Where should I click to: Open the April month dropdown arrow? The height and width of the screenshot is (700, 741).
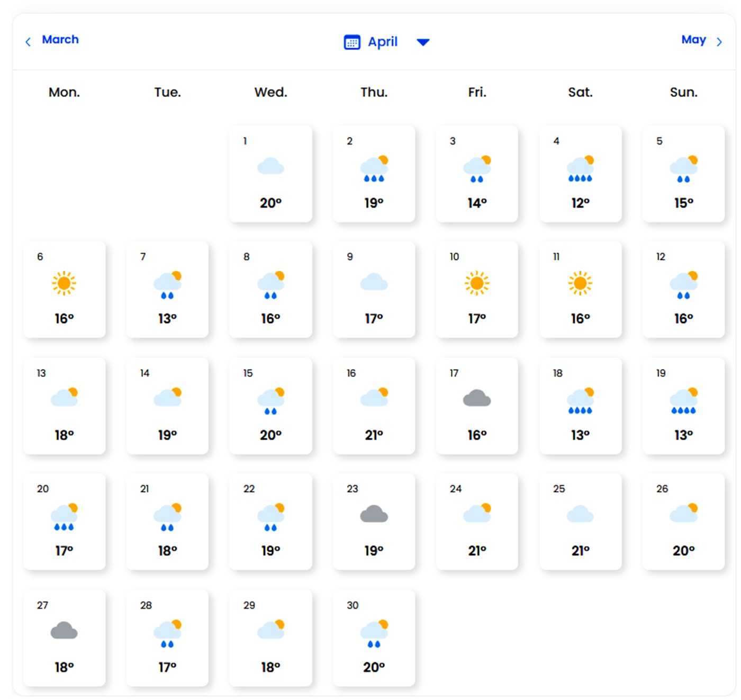pyautogui.click(x=423, y=42)
